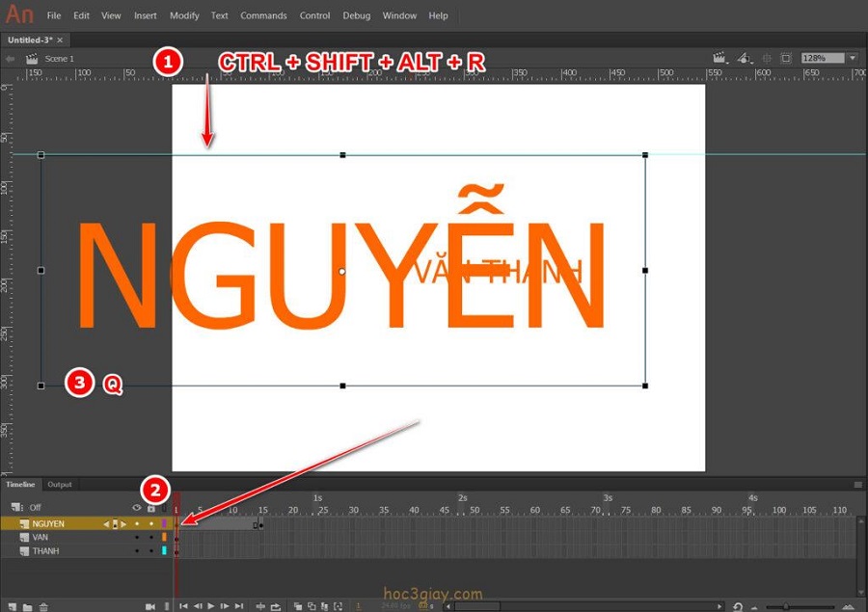Open the Modify menu
Screen dimensions: 868x612
point(184,15)
